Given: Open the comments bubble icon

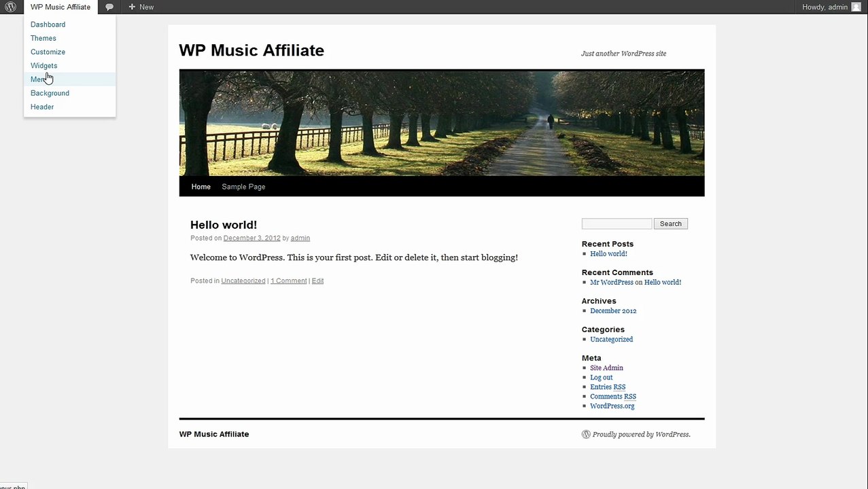Looking at the screenshot, I should click(109, 7).
